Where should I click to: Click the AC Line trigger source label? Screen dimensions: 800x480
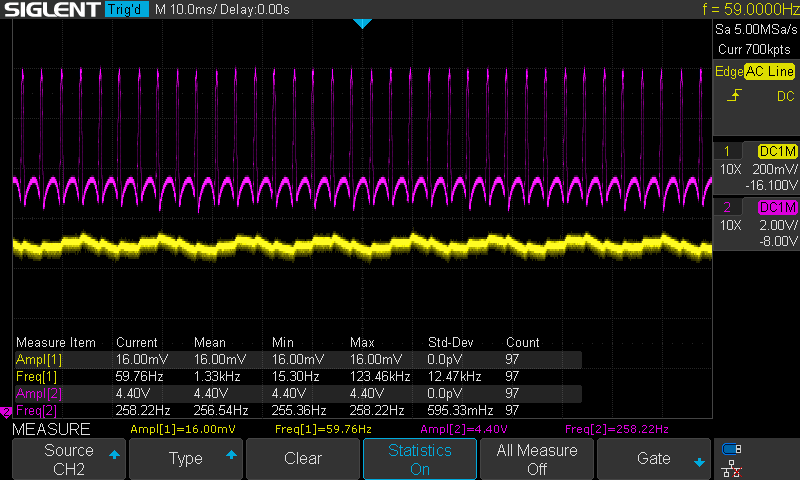coord(770,72)
